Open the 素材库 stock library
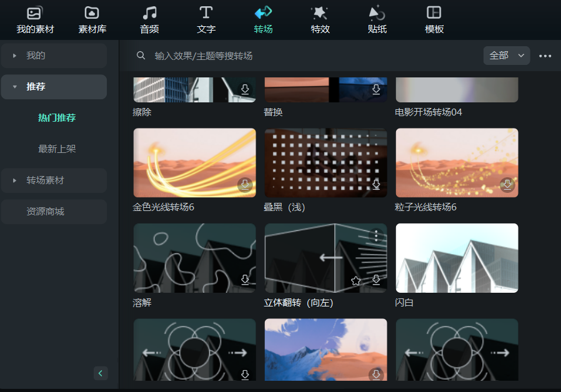This screenshot has width=561, height=392. pyautogui.click(x=92, y=20)
